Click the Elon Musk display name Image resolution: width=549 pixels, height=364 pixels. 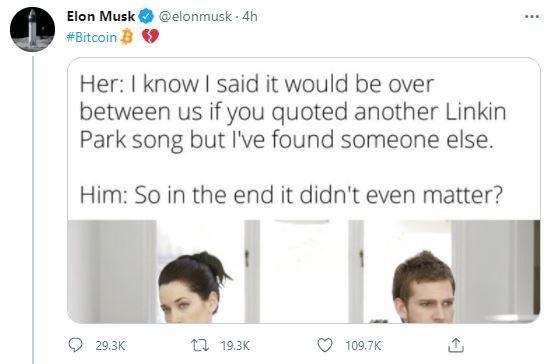click(x=101, y=16)
